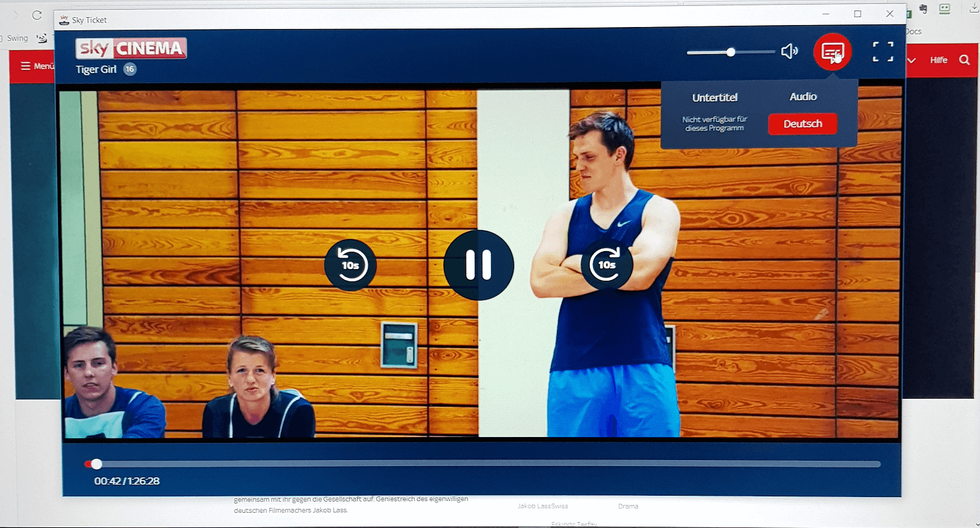Expand the chevron dropdown next to Hilfe
The width and height of the screenshot is (980, 528).
[912, 60]
